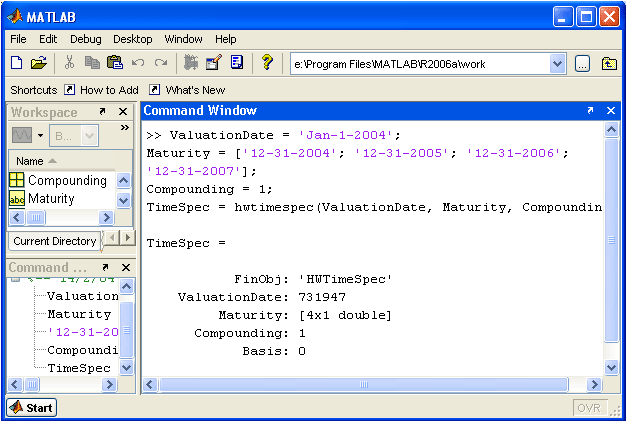The width and height of the screenshot is (627, 422).
Task: Open file using the folder toolbar icon
Action: coord(39,63)
